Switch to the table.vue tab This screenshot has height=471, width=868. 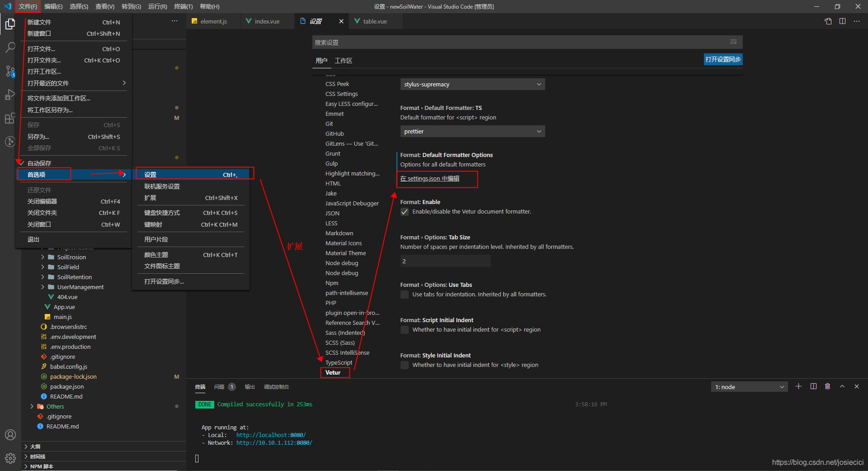[374, 21]
